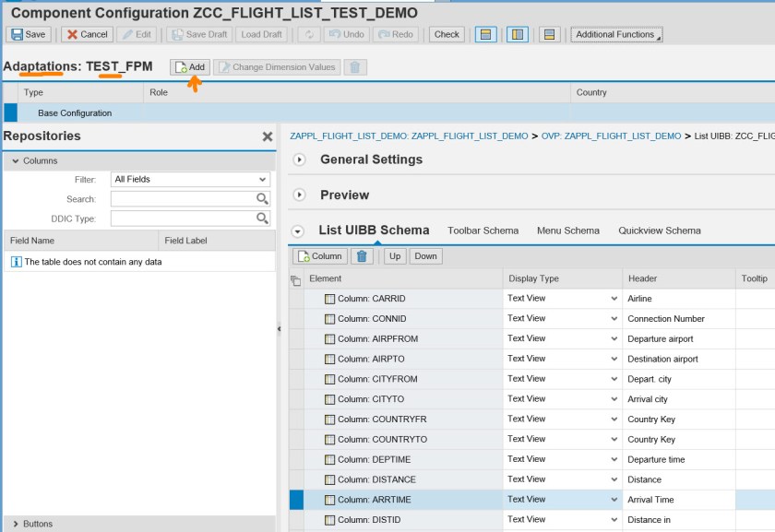Click the search icon in the Search field
Viewport: 775px width, 532px height.
[x=262, y=199]
